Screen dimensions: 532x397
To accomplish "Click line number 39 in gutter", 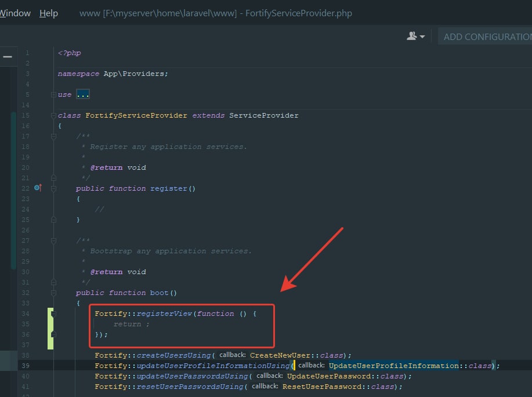I will coord(26,366).
